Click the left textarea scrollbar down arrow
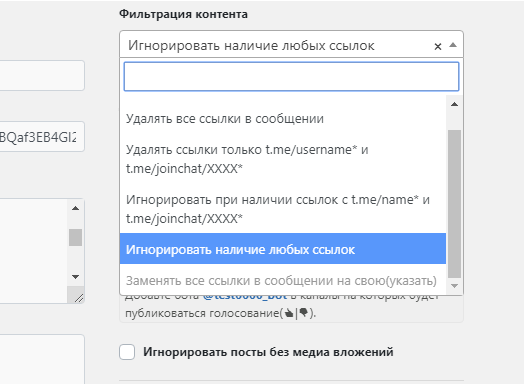Viewport: 524px width, 384px height. [x=76, y=277]
